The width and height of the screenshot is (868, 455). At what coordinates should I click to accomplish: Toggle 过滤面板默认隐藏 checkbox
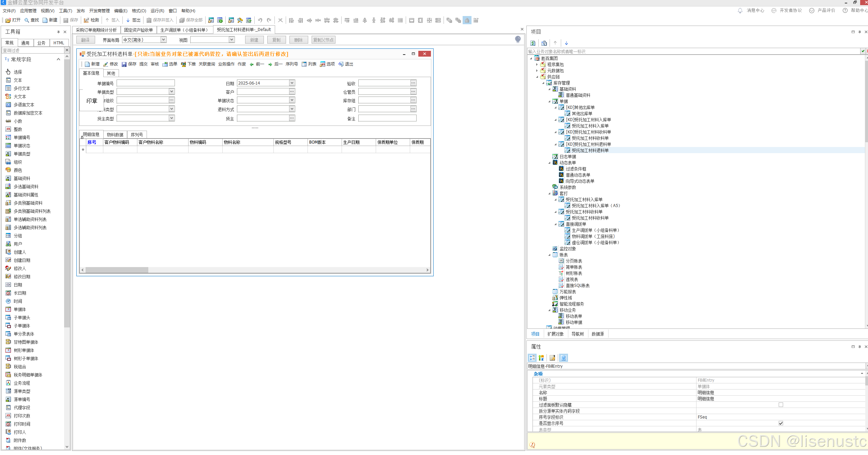click(781, 405)
